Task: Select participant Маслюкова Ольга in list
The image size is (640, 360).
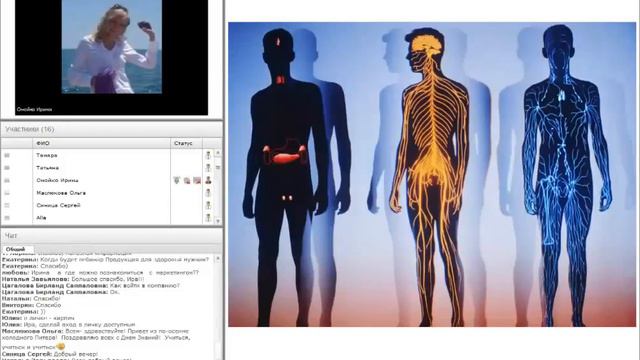Action: 61,193
